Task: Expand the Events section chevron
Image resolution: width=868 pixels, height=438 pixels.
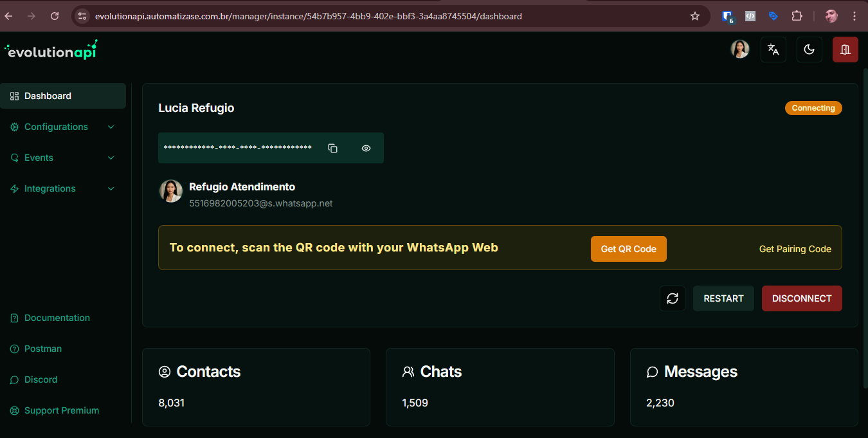Action: click(111, 158)
